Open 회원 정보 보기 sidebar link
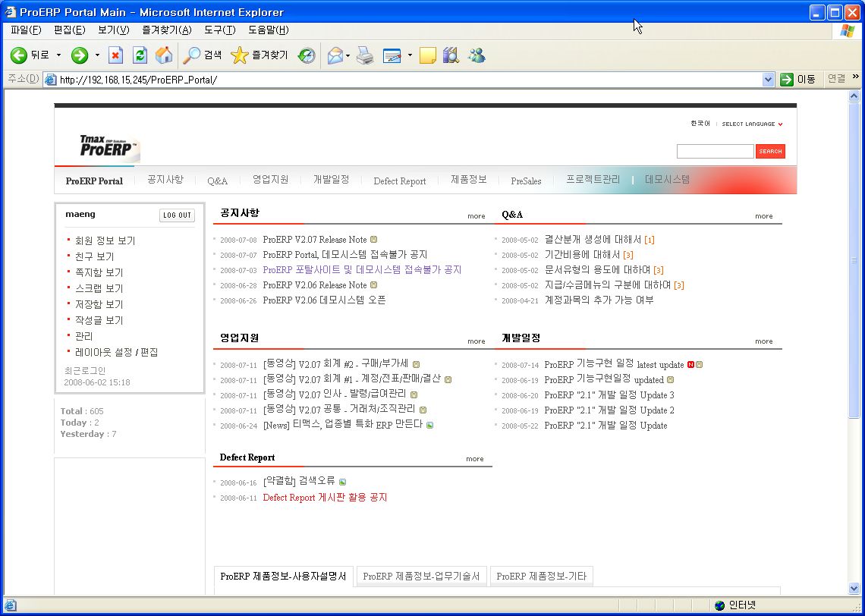The image size is (865, 616). click(105, 240)
